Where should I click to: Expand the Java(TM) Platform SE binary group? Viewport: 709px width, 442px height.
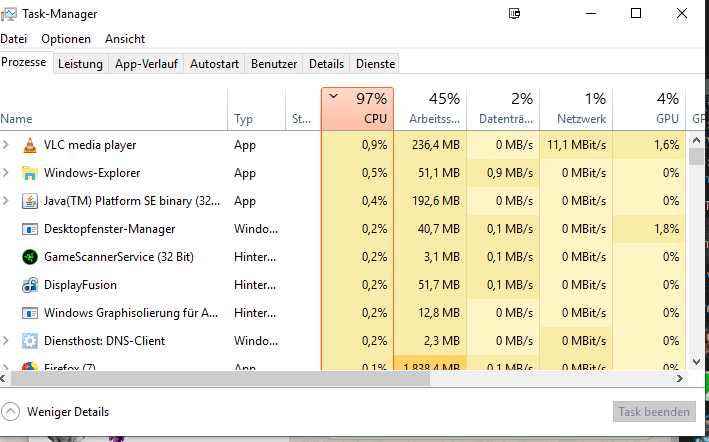(6, 201)
